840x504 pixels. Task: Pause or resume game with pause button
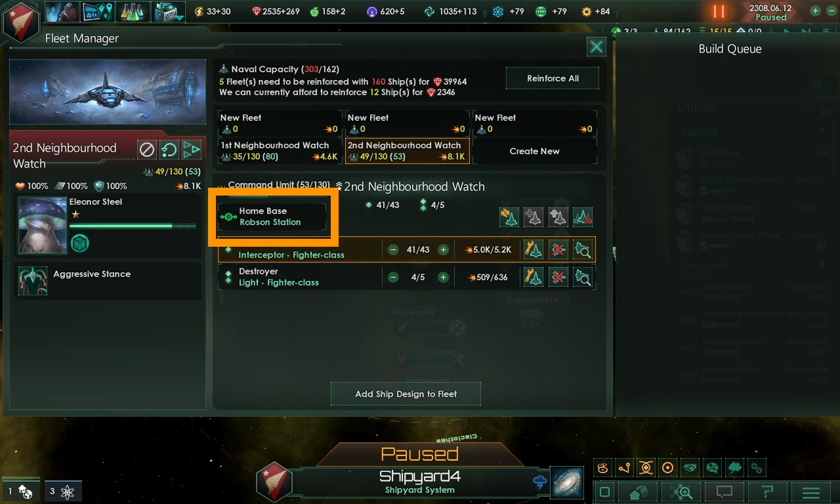click(719, 11)
